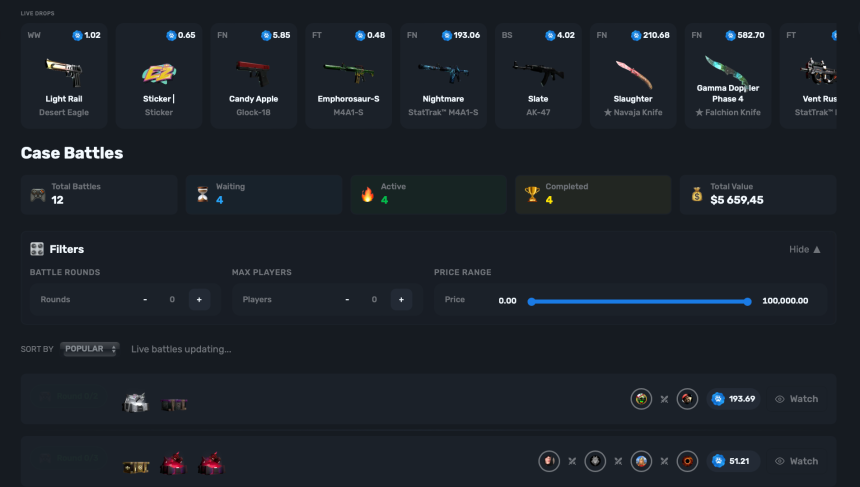Select the Total Value stat card
The width and height of the screenshot is (860, 487).
click(758, 194)
